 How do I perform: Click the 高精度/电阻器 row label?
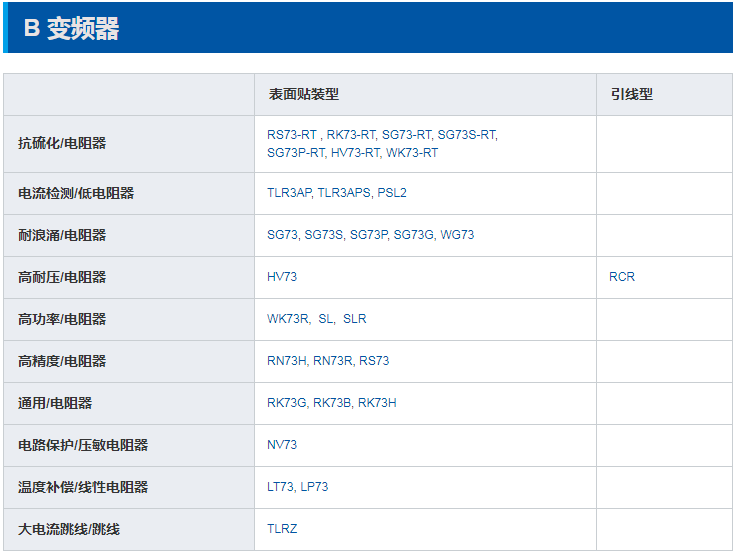point(62,361)
